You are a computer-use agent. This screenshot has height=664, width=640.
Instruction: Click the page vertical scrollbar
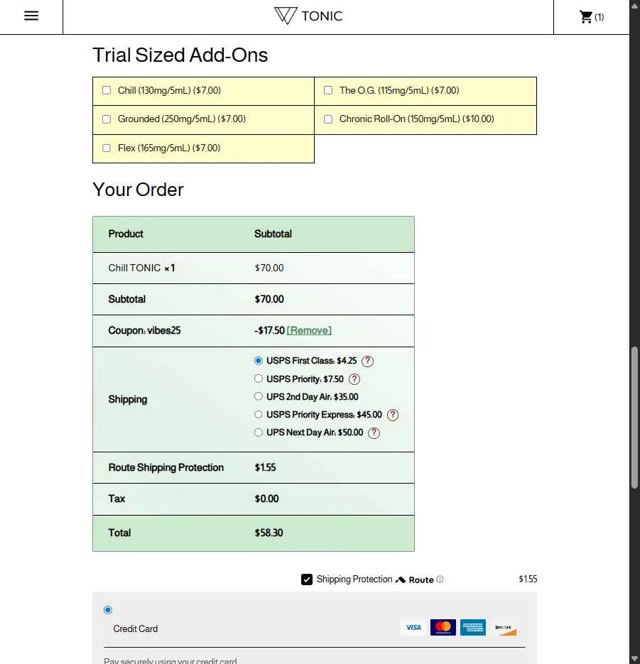point(634,417)
